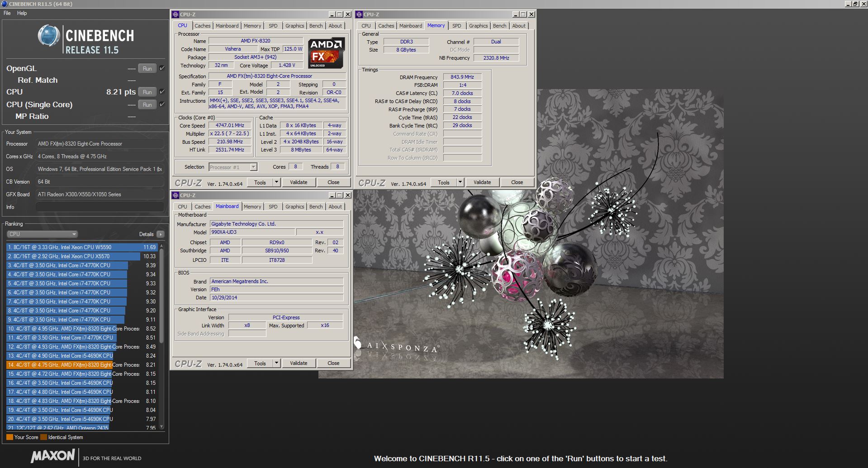Open the File menu
This screenshot has width=868, height=468.
tap(7, 13)
